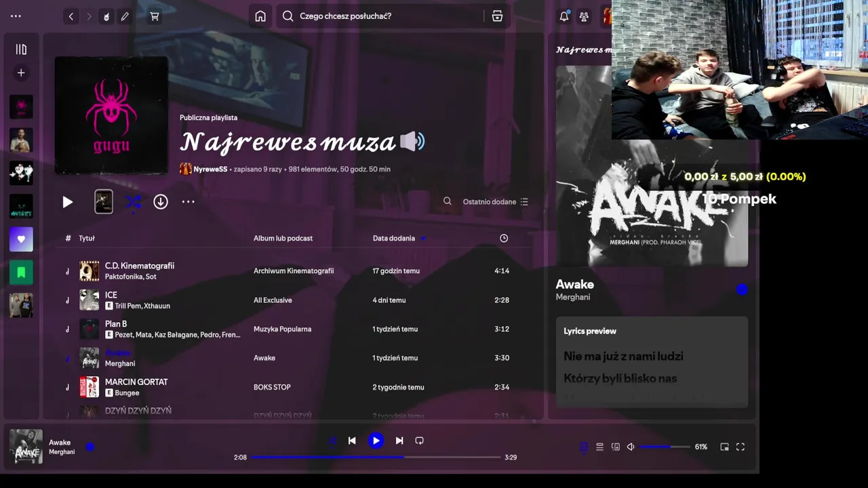
Task: Go forward with the right arrow button
Action: [x=89, y=16]
